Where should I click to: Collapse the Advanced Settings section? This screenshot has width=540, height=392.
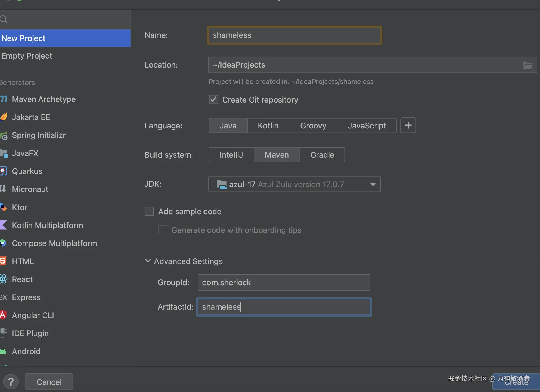(148, 261)
